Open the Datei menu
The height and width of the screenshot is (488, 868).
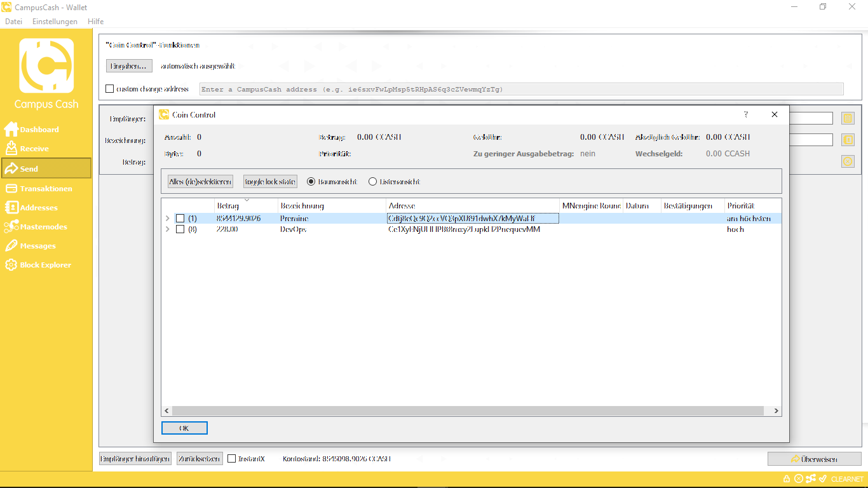(13, 22)
